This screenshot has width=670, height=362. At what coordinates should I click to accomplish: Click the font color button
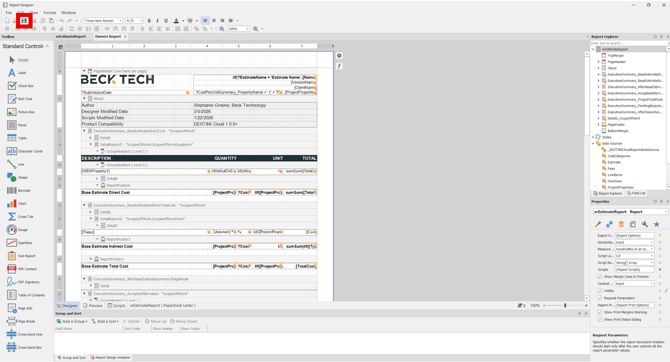(x=176, y=21)
